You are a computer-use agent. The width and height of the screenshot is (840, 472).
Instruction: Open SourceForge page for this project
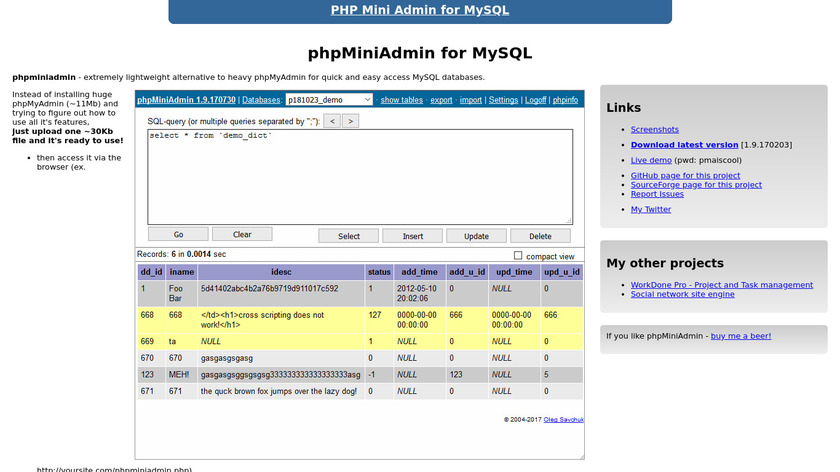tap(696, 185)
